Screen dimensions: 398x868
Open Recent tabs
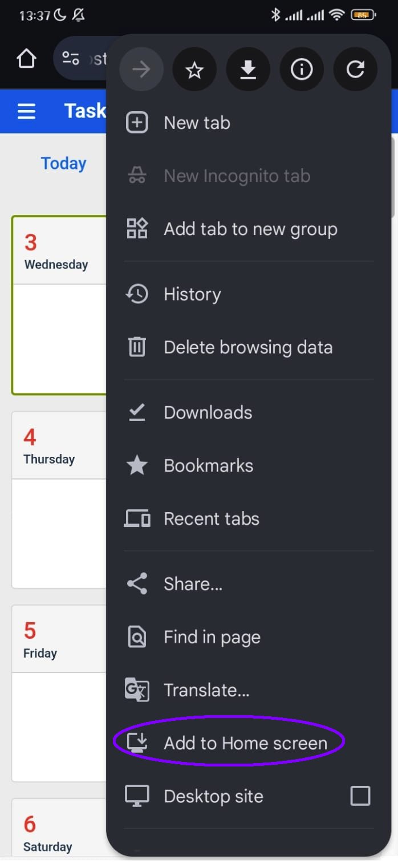click(211, 518)
